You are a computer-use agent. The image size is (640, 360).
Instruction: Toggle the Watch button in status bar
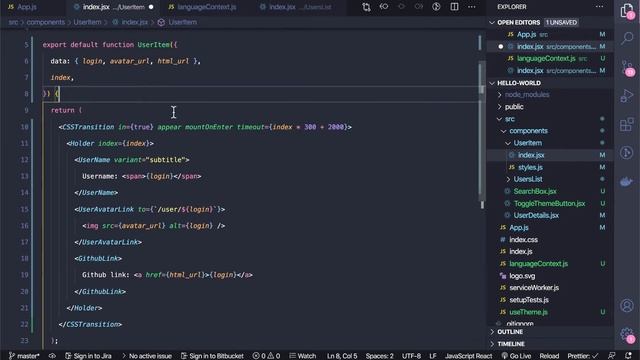tap(302, 356)
